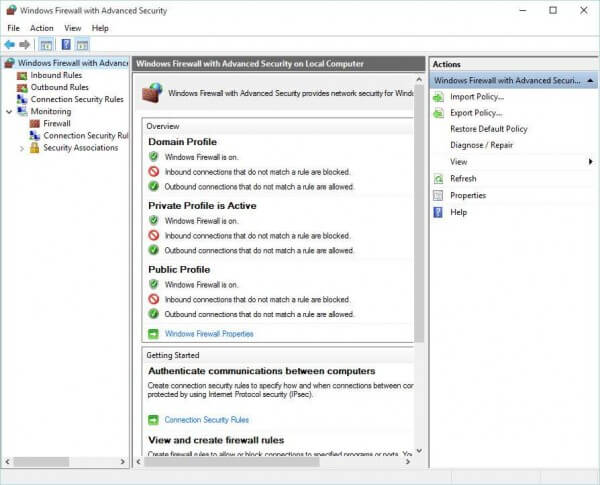Click the Monitoring Connection Security Rules icon

(x=35, y=136)
